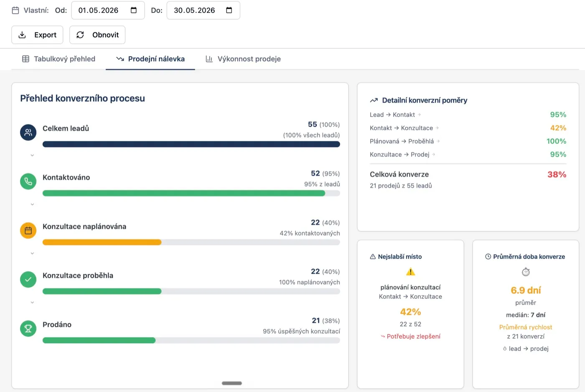Click the red "Potřebuje zlepšení" text

414,336
